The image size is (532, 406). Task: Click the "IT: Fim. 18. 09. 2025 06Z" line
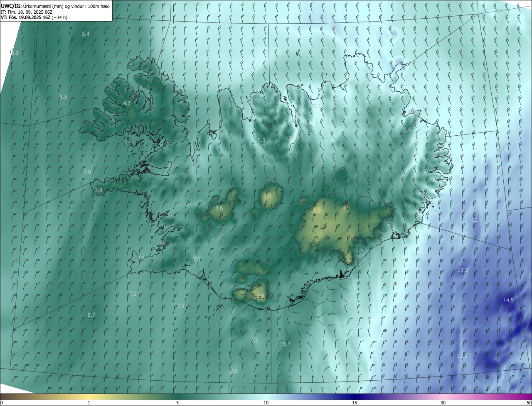(27, 12)
